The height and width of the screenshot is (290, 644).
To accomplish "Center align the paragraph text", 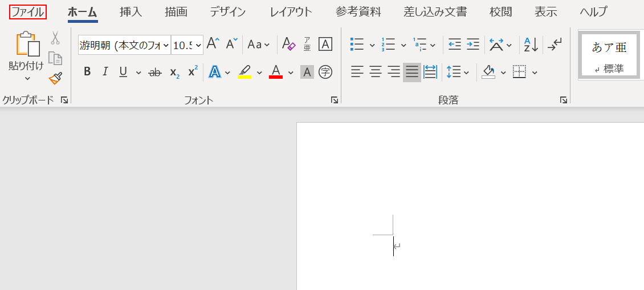I will click(376, 72).
